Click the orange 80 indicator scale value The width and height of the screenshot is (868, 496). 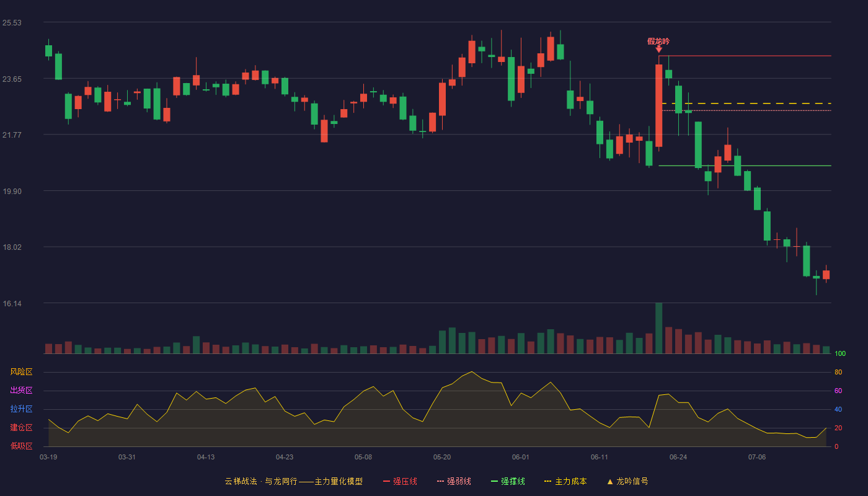click(x=838, y=372)
